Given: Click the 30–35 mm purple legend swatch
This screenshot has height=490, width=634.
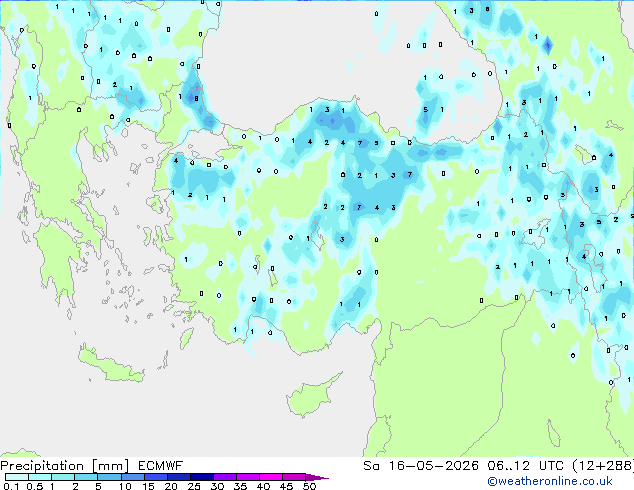Looking at the screenshot, I should pos(224,477).
